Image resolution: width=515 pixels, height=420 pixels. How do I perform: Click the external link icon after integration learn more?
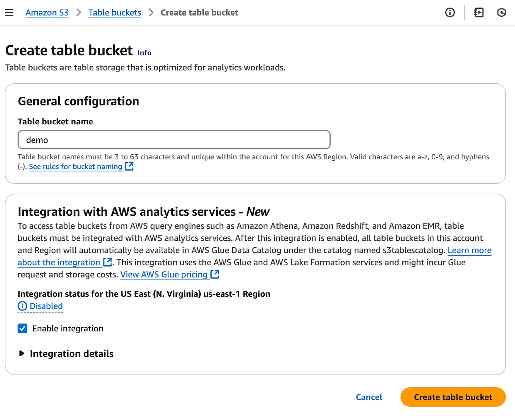[x=107, y=262]
